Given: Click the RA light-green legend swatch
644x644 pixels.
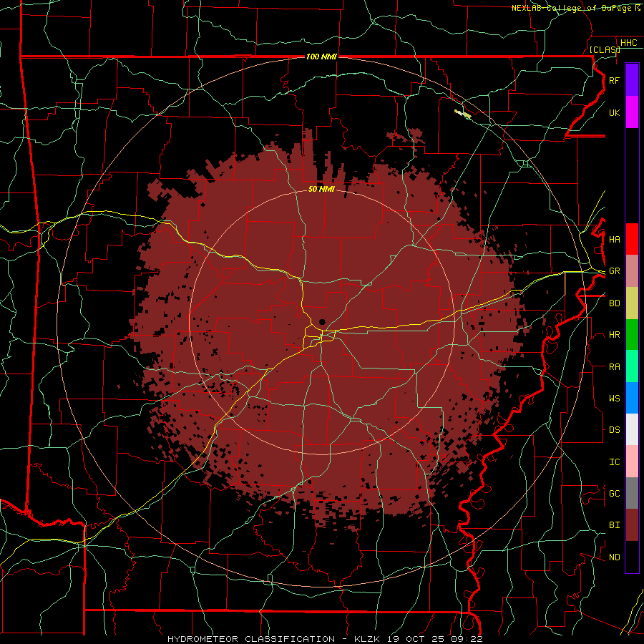Looking at the screenshot, I should point(632,366).
